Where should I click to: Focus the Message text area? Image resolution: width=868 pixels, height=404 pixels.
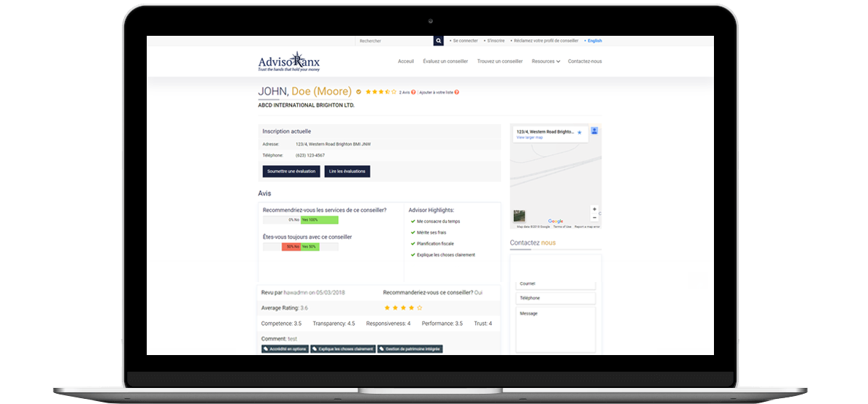point(556,329)
